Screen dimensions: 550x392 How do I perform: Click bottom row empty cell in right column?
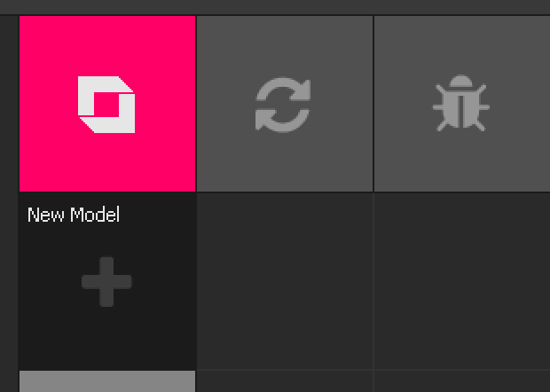[461, 381]
